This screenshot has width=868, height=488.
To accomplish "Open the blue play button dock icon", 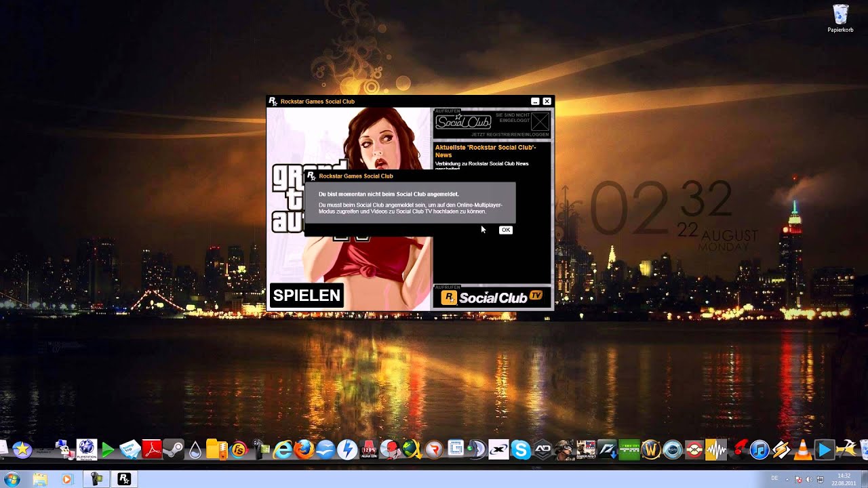I will click(x=825, y=449).
